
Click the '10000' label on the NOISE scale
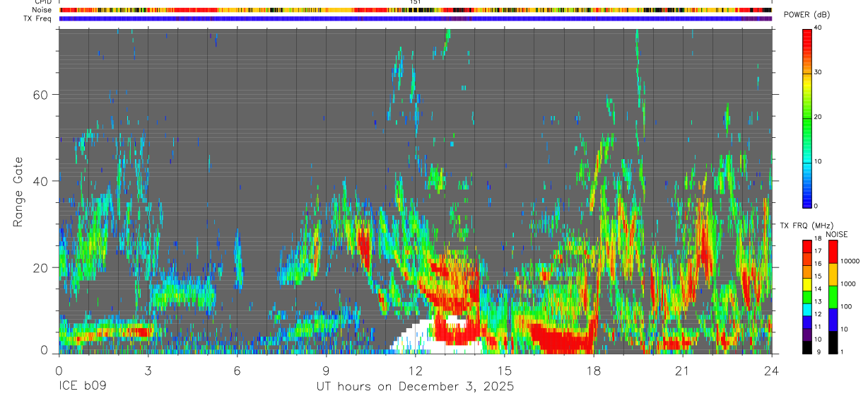[x=850, y=261]
